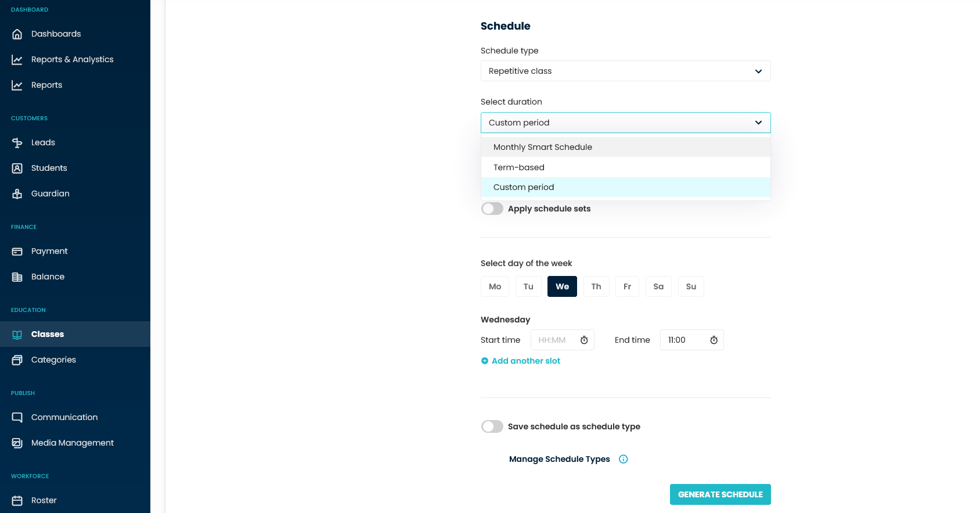980x513 pixels.
Task: Open Payment page from sidebar
Action: [x=75, y=251]
